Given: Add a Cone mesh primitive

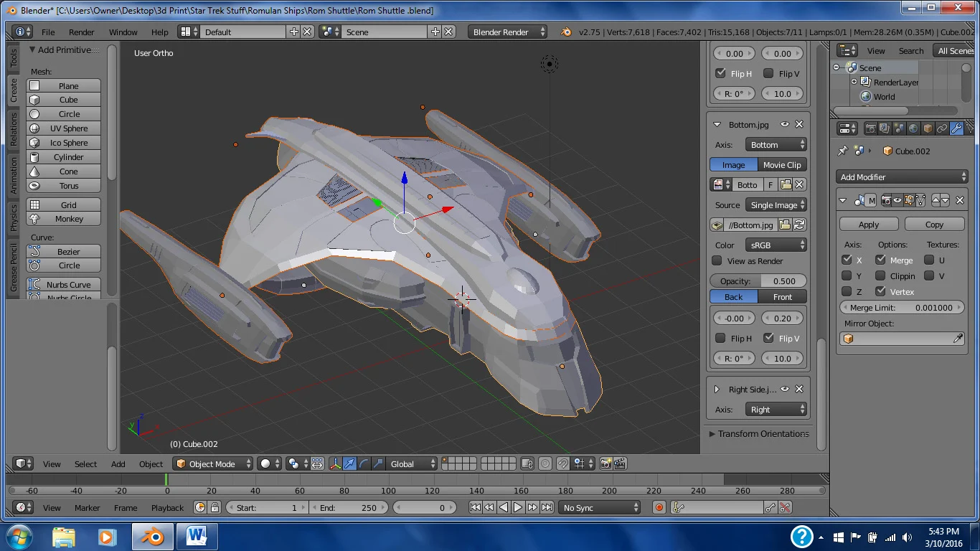Looking at the screenshot, I should click(x=64, y=171).
